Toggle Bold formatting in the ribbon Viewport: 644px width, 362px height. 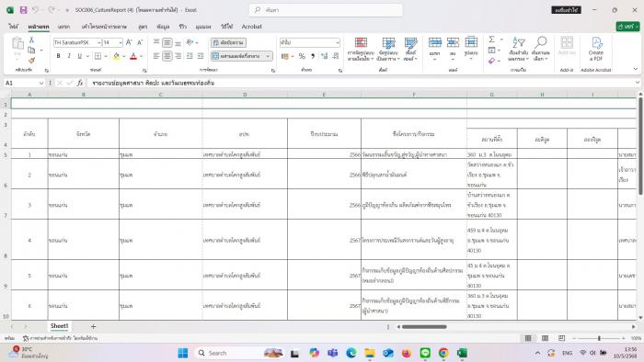(x=58, y=56)
